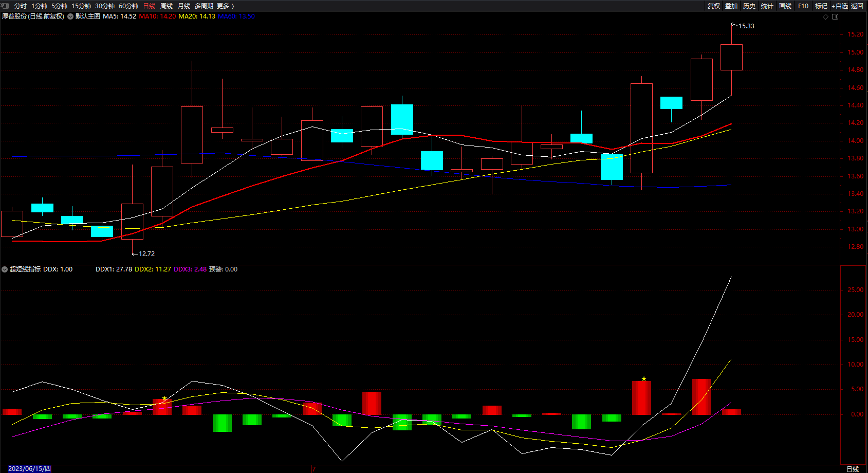Click the 厚普股份 (日线.前复权) title

pos(33,16)
